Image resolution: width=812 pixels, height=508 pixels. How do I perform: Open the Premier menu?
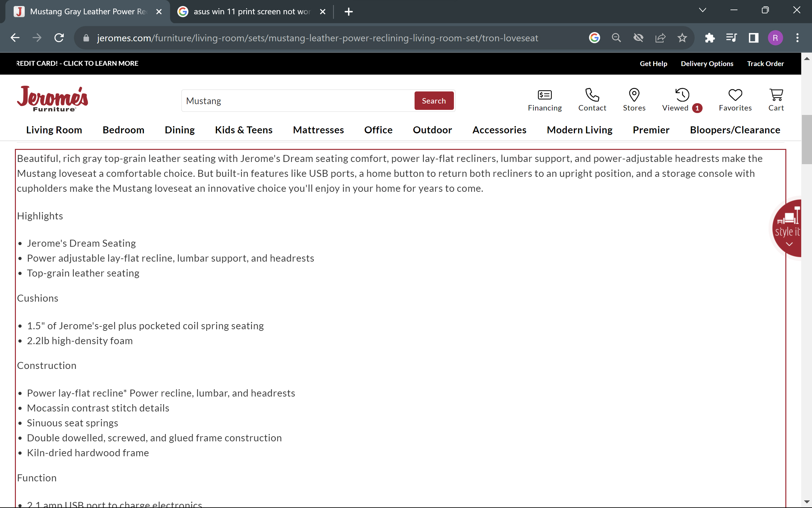tap(651, 130)
